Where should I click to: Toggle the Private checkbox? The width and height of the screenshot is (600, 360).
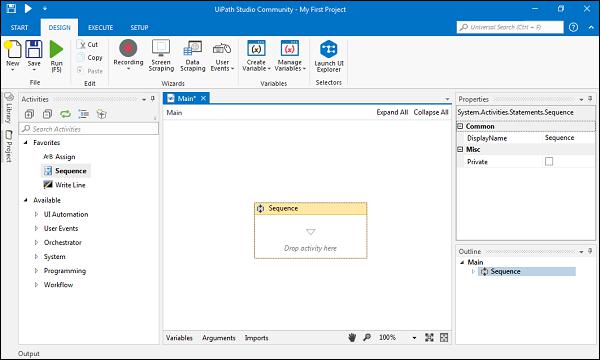pos(549,161)
